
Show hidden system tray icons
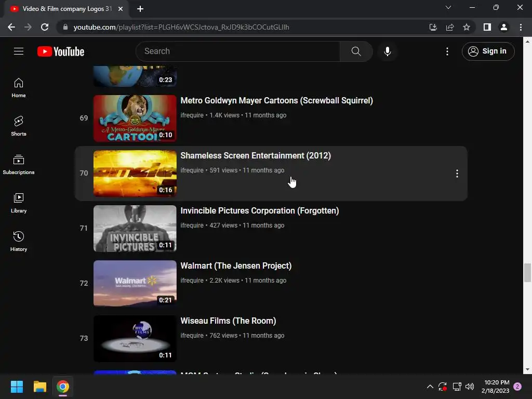point(430,387)
